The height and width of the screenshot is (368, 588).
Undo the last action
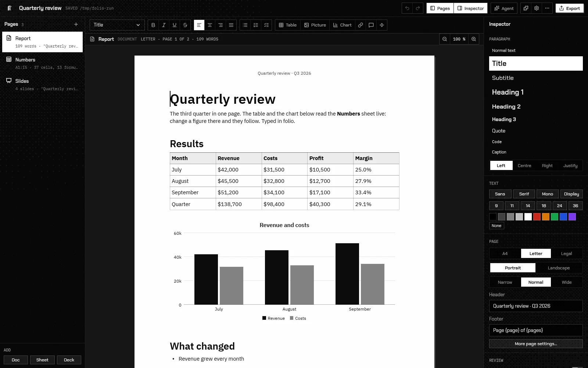point(407,8)
